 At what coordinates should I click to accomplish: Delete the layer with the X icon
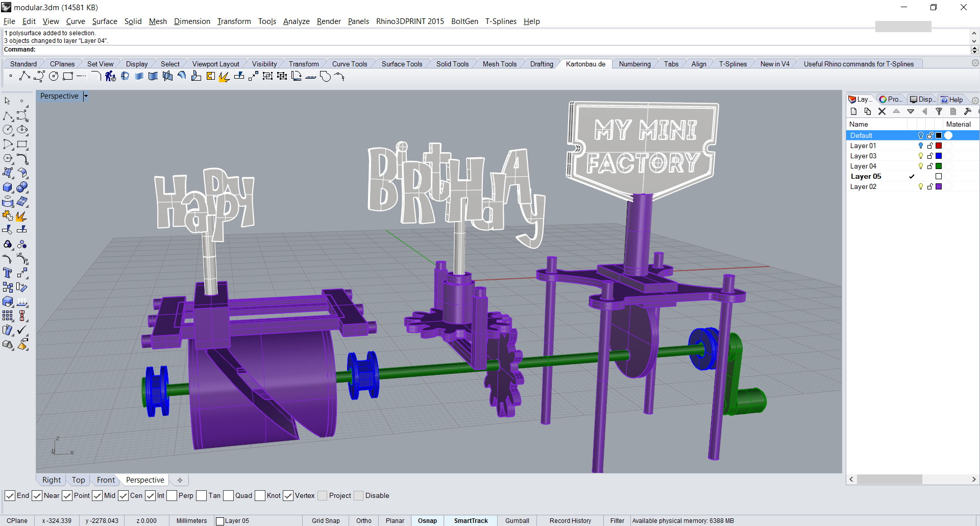click(x=882, y=111)
